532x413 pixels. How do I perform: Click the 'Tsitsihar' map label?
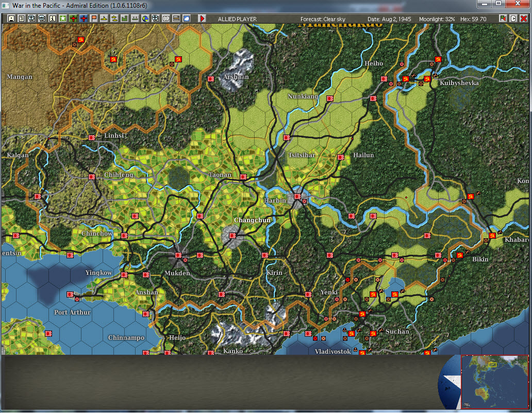(302, 155)
